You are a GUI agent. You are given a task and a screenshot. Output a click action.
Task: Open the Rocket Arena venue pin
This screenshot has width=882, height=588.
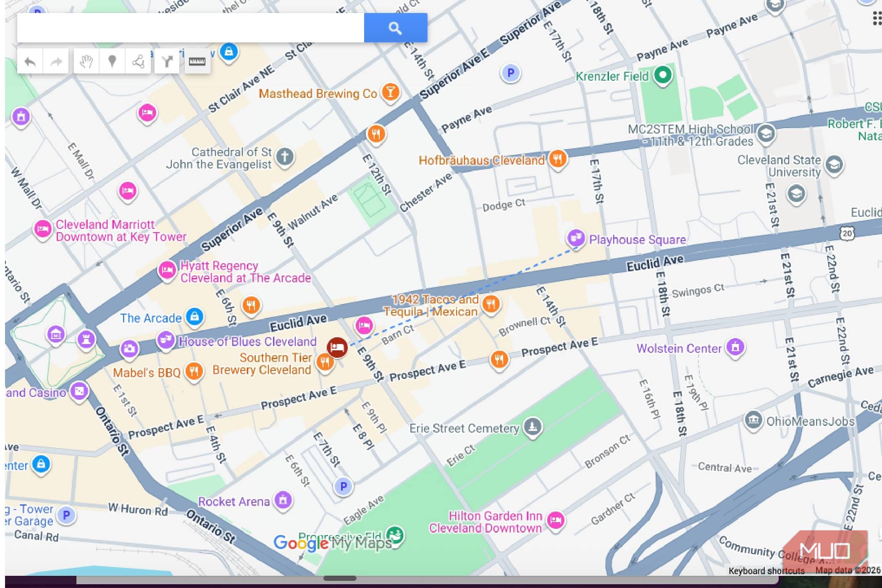(x=283, y=501)
